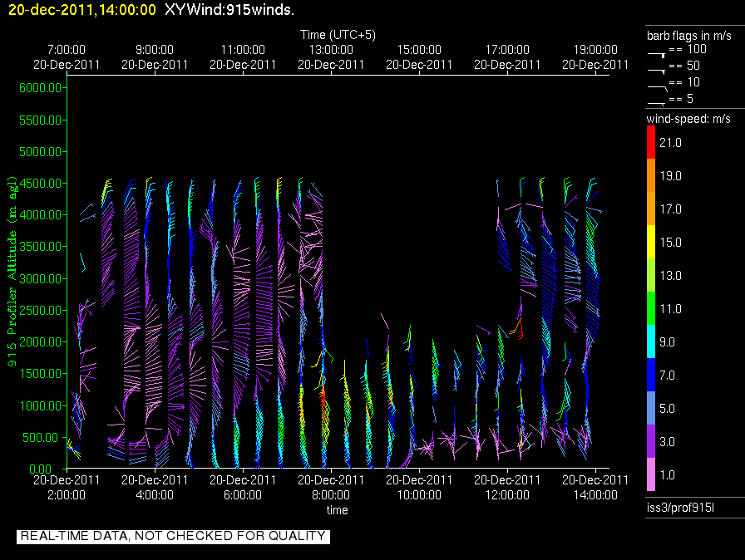This screenshot has height=560, width=745.
Task: Click the altitude tick label 5500.00
Action: 41,120
